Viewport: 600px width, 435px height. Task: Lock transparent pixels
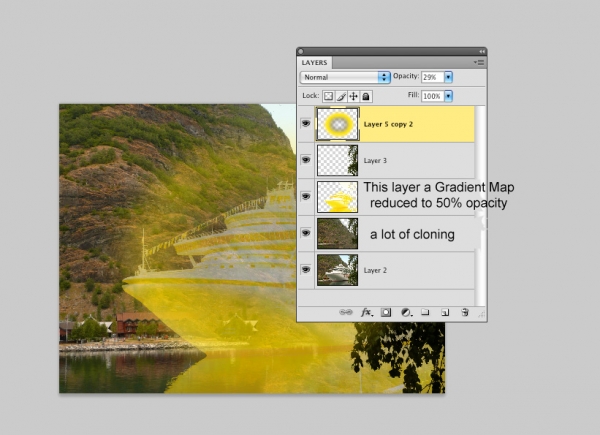click(328, 96)
